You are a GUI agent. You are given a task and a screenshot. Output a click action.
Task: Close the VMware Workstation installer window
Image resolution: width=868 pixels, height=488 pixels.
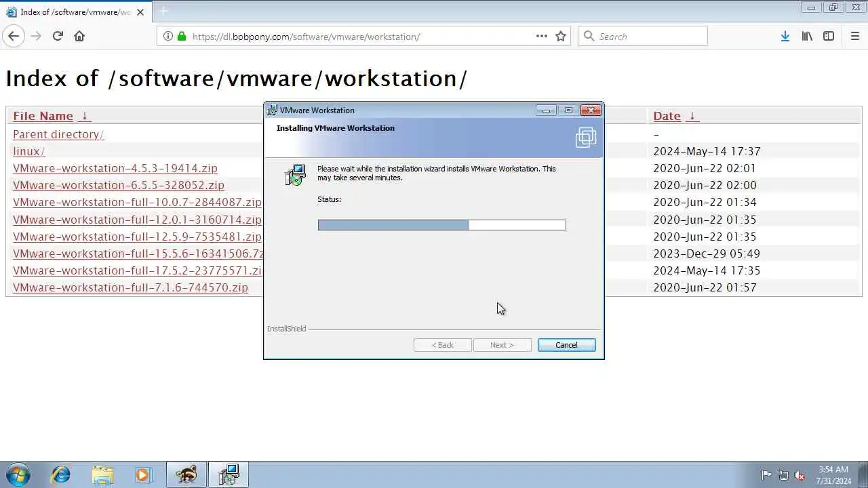click(x=591, y=110)
